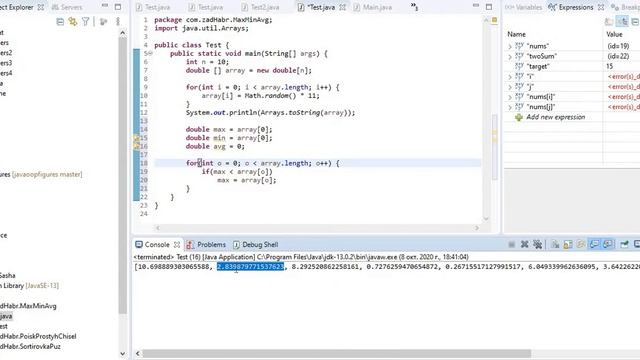640x360 pixels.
Task: Toggle Show Type Names in Expressions
Action: click(x=609, y=22)
